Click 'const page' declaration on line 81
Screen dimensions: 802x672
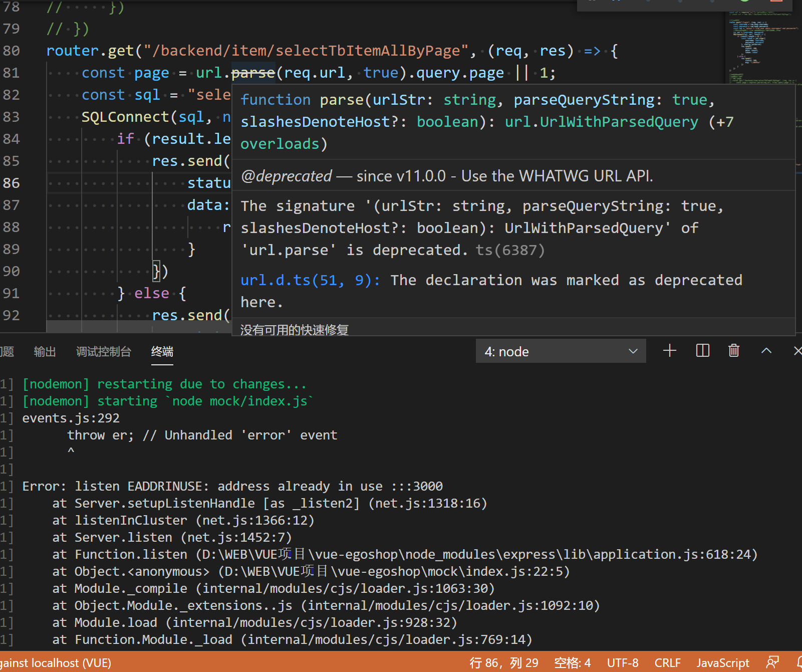(x=125, y=73)
